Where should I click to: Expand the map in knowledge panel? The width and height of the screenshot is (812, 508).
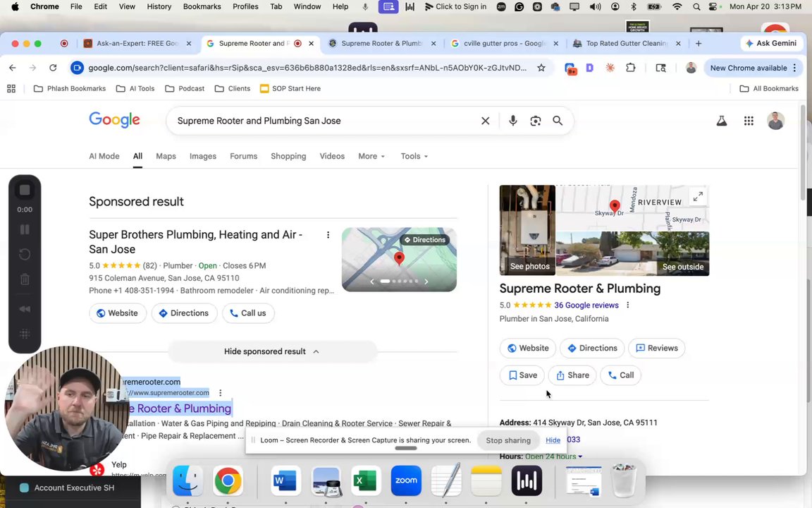(x=698, y=196)
